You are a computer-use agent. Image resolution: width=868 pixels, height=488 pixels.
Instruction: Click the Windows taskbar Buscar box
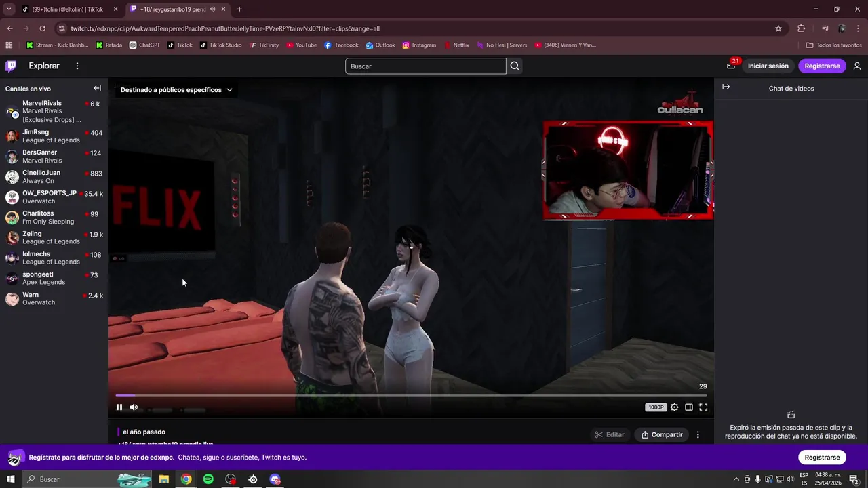[88, 479]
